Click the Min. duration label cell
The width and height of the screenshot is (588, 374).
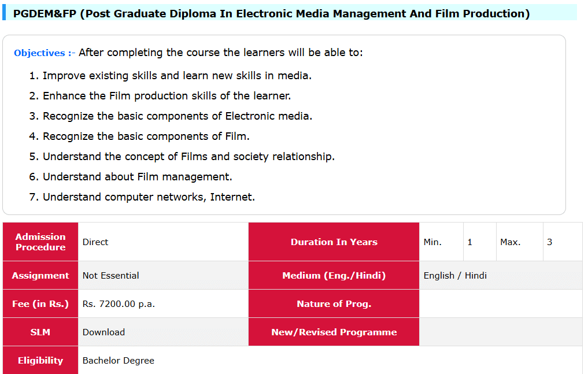(432, 242)
